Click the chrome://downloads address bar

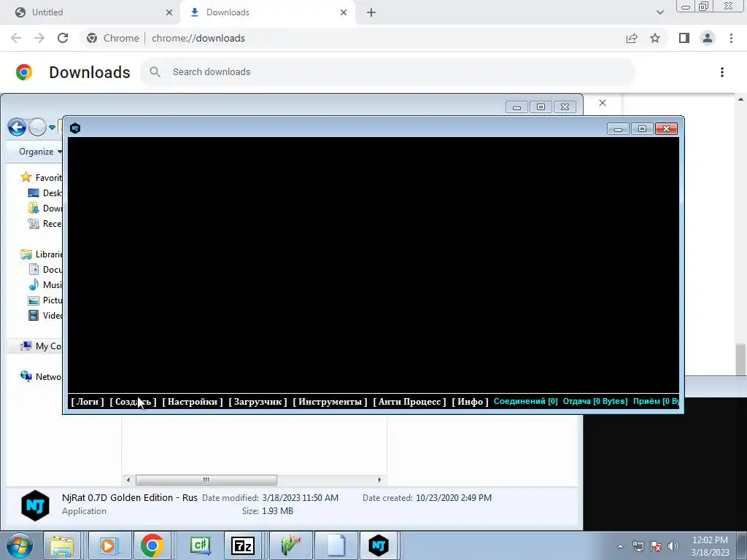352,38
